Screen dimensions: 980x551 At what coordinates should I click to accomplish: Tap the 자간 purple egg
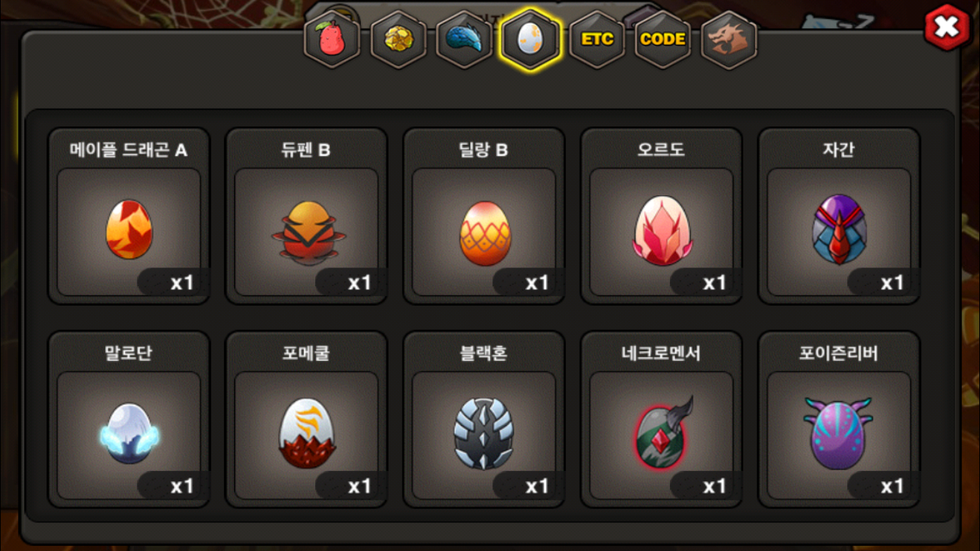[x=839, y=216]
